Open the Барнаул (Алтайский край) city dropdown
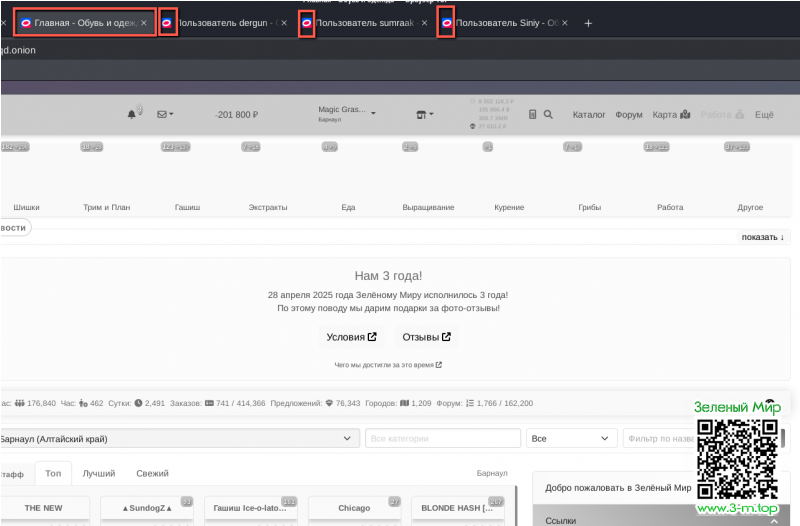Viewport: 800px width, 526px height. coord(178,438)
